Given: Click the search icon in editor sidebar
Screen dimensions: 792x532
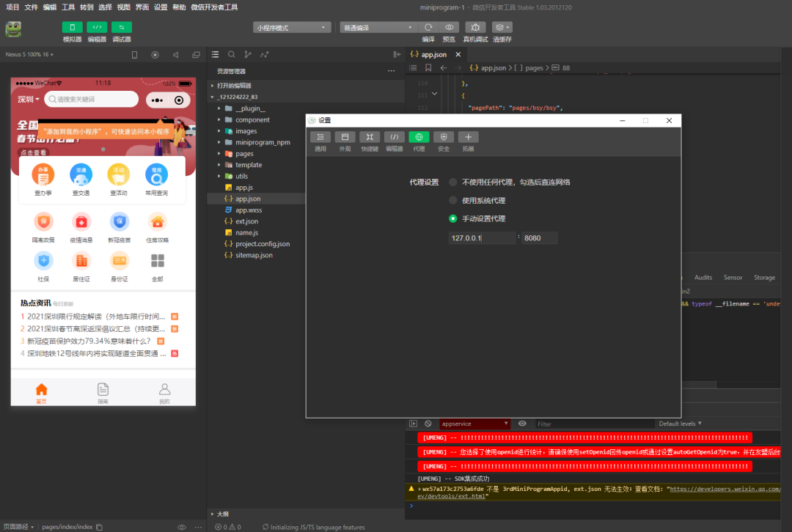Looking at the screenshot, I should click(x=231, y=54).
